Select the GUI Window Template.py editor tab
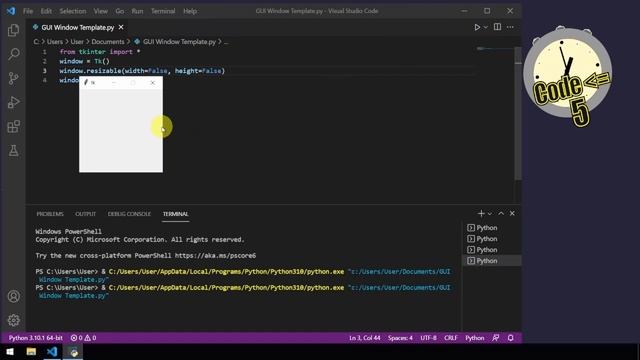640x360 pixels. click(78, 27)
